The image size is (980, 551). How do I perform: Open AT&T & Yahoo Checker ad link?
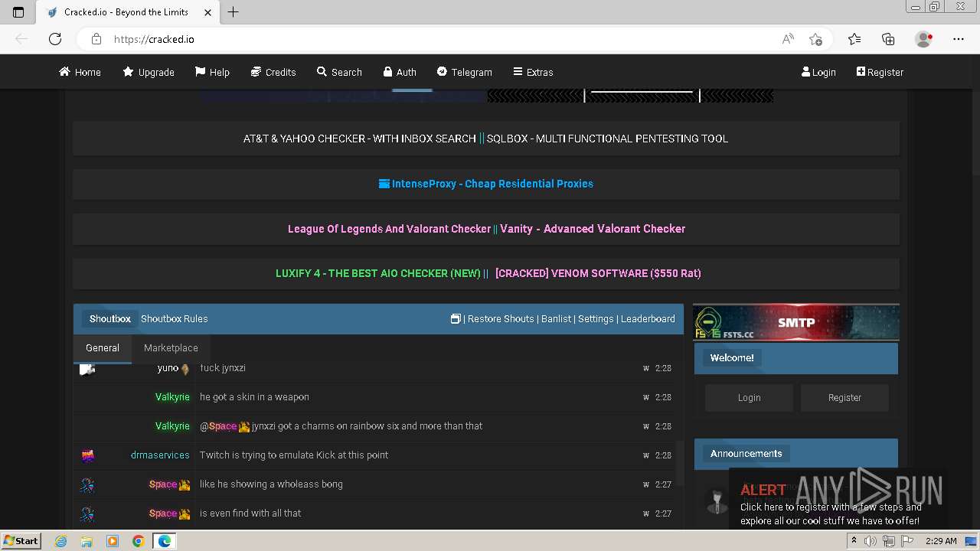click(360, 139)
